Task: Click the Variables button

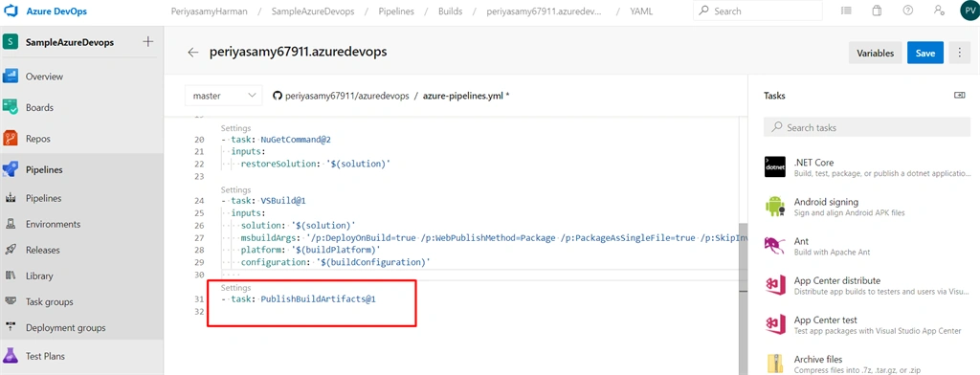Action: coord(875,54)
